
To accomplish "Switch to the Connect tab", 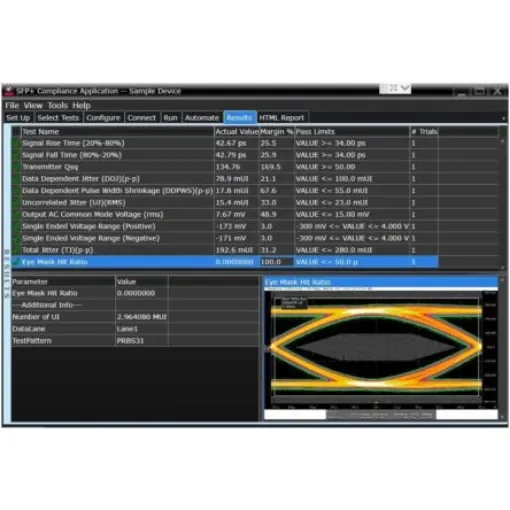I will click(x=142, y=118).
